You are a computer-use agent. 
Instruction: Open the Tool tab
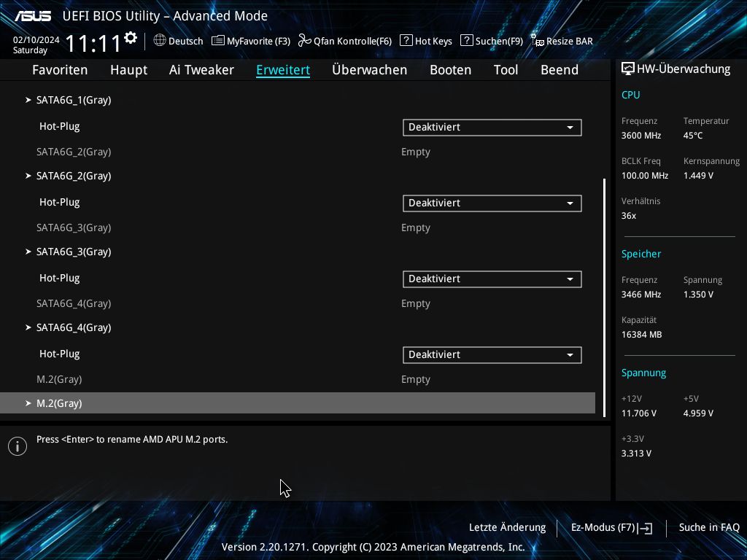[x=506, y=70]
